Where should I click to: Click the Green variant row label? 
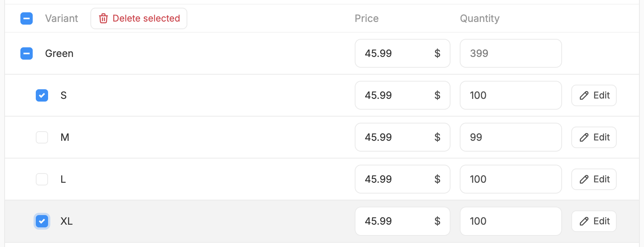[x=59, y=53]
